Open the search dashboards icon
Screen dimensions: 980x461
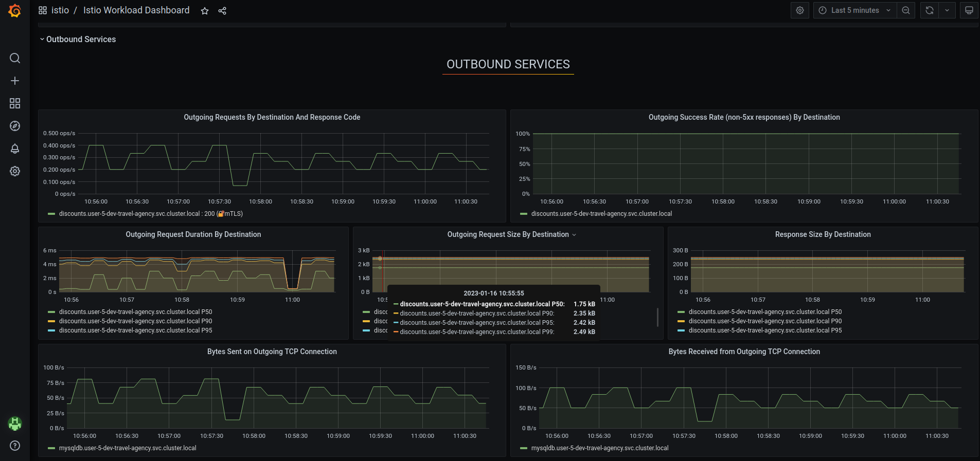[15, 58]
